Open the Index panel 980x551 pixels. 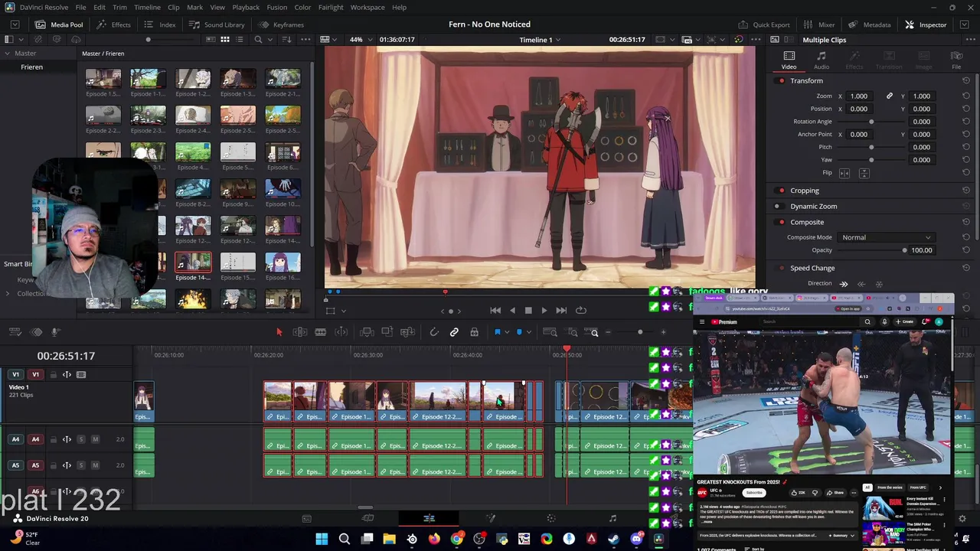tap(160, 24)
